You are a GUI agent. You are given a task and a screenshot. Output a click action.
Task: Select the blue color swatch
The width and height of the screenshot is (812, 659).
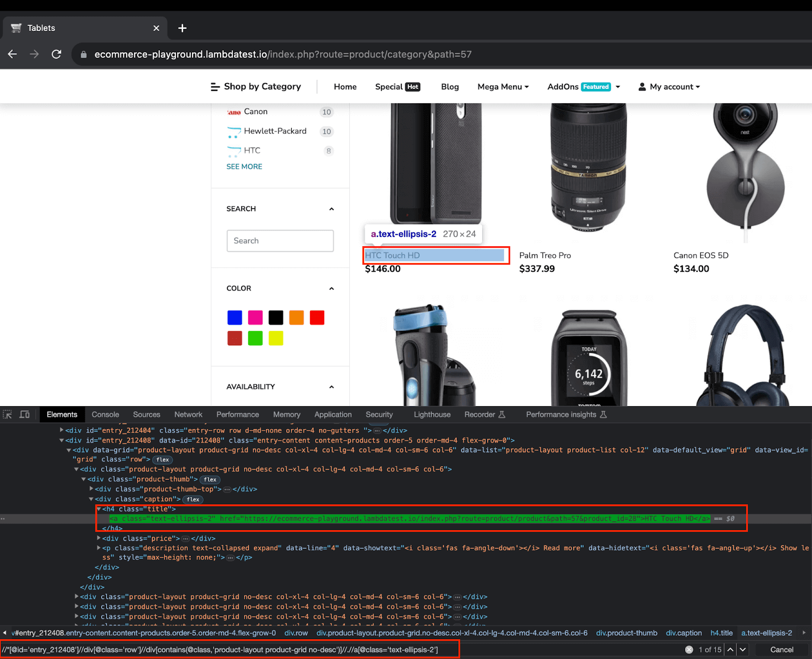click(234, 318)
